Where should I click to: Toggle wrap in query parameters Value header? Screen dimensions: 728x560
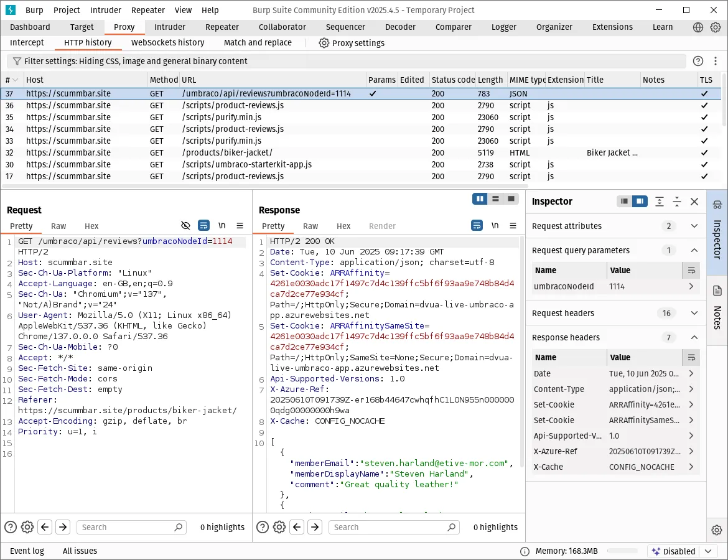[691, 270]
